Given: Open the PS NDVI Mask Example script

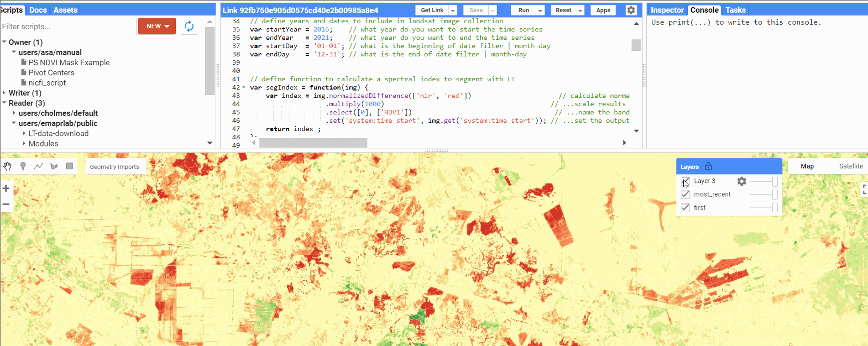Looking at the screenshot, I should click(x=69, y=63).
